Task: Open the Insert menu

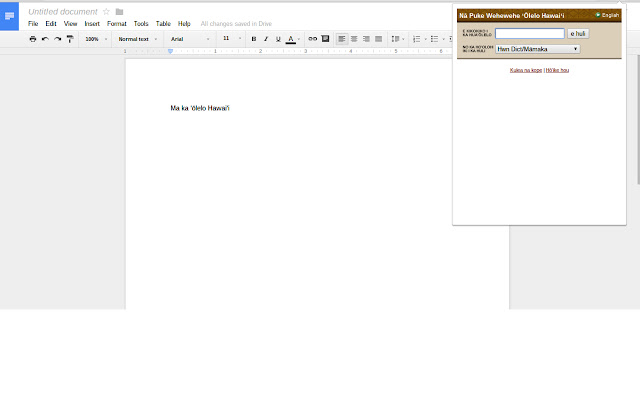Action: click(92, 24)
